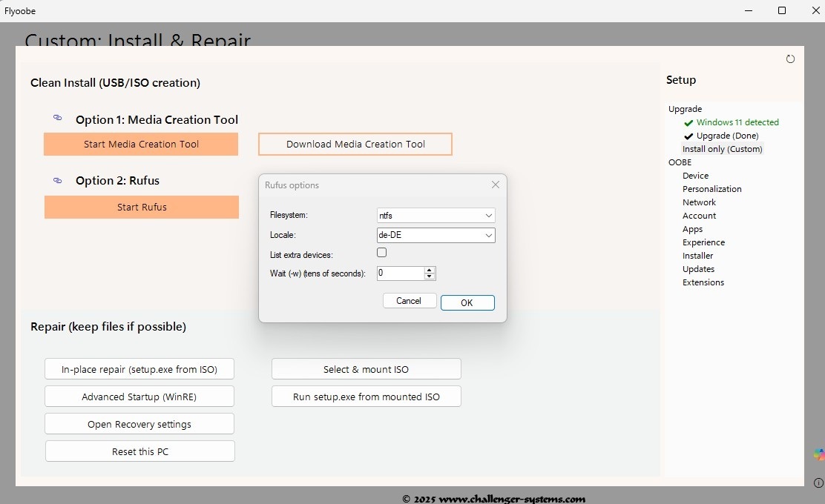Click black checkmark next to Upgrade (Done)

688,136
